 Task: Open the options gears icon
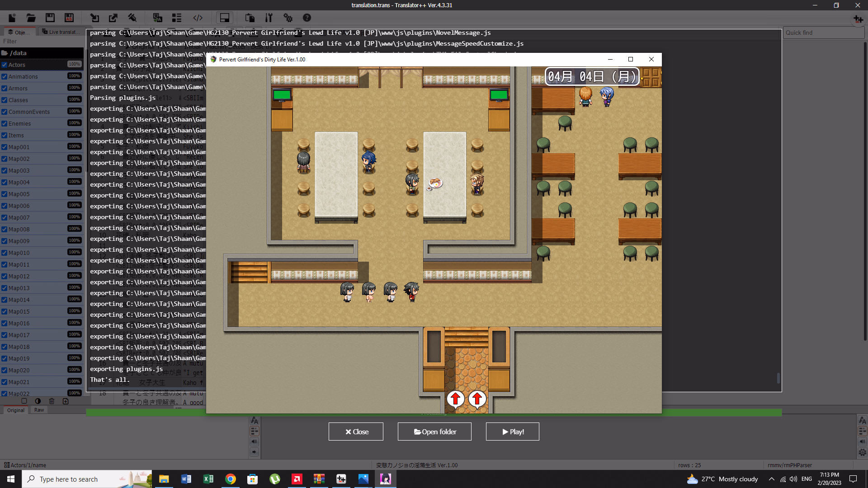(x=288, y=18)
